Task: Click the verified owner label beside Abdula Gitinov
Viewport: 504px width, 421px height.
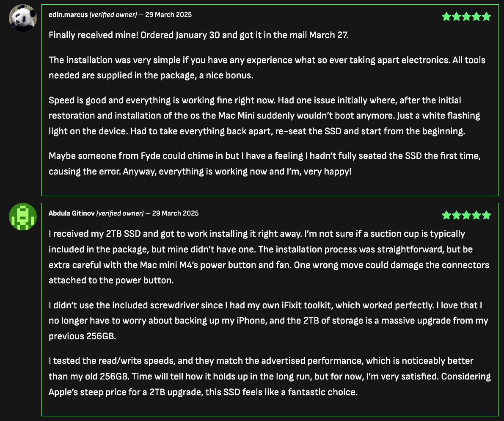Action: point(120,213)
